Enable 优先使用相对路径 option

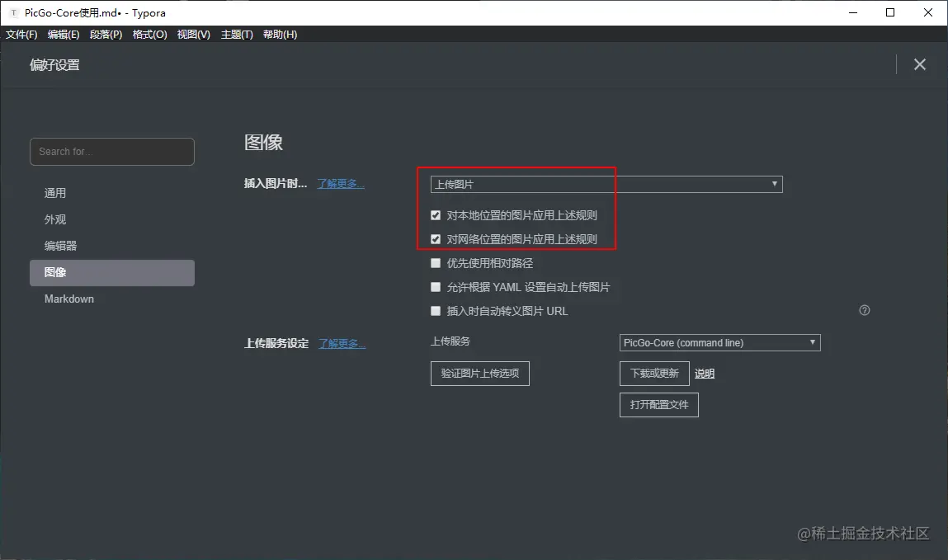[435, 262]
